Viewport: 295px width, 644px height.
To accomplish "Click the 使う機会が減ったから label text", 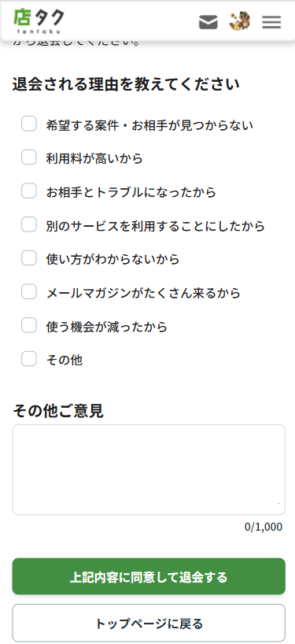I will pyautogui.click(x=107, y=327).
